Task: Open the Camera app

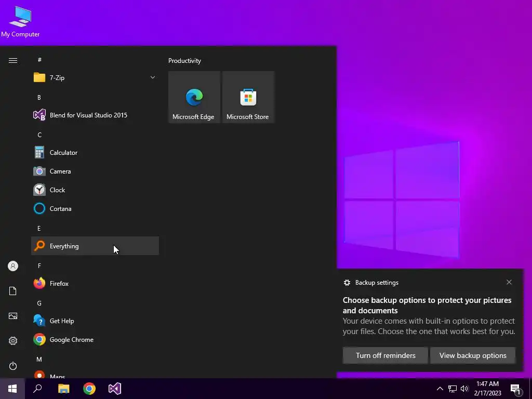Action: 95,171
